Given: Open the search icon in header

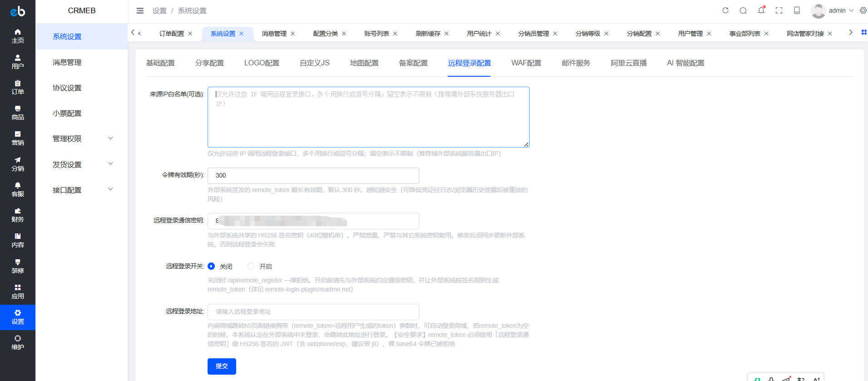Looking at the screenshot, I should click(743, 10).
